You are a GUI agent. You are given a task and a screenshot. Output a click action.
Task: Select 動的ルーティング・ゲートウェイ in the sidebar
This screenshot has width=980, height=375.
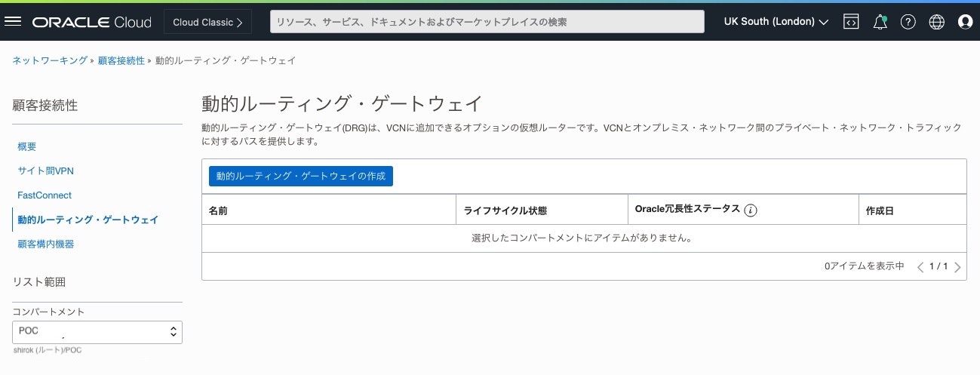88,220
